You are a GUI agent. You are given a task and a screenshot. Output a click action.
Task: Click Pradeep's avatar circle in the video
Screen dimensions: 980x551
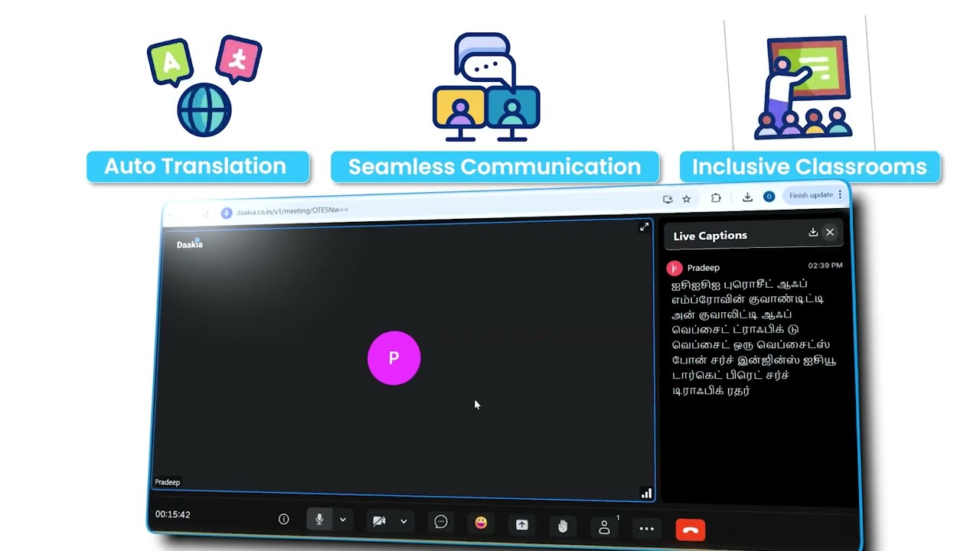point(394,357)
